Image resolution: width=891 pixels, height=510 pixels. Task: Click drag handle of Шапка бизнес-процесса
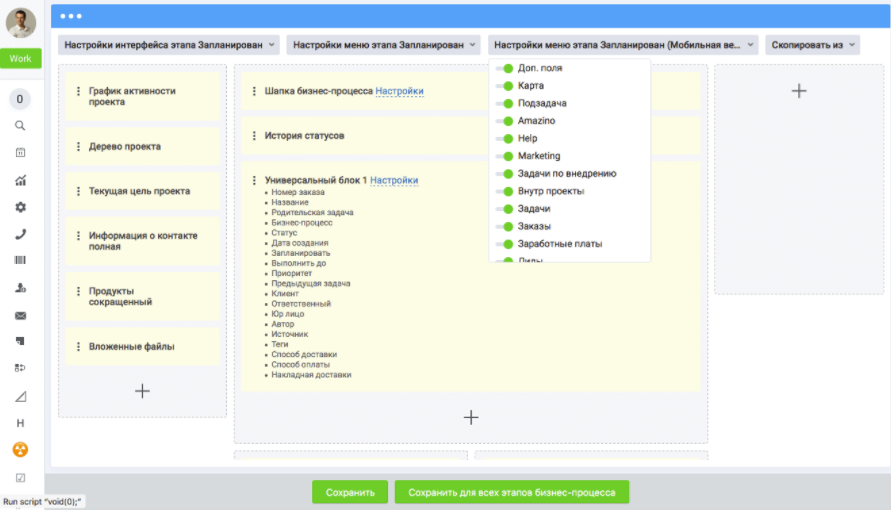pos(254,91)
